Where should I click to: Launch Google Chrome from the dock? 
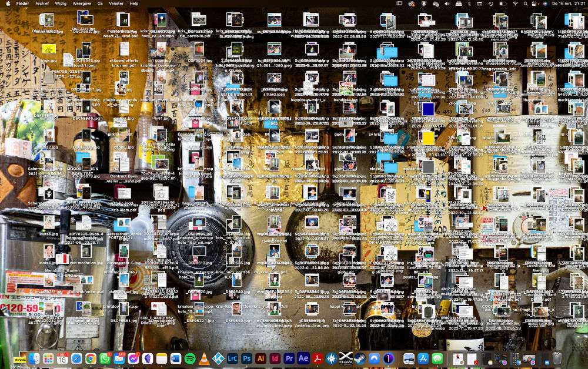[x=91, y=358]
